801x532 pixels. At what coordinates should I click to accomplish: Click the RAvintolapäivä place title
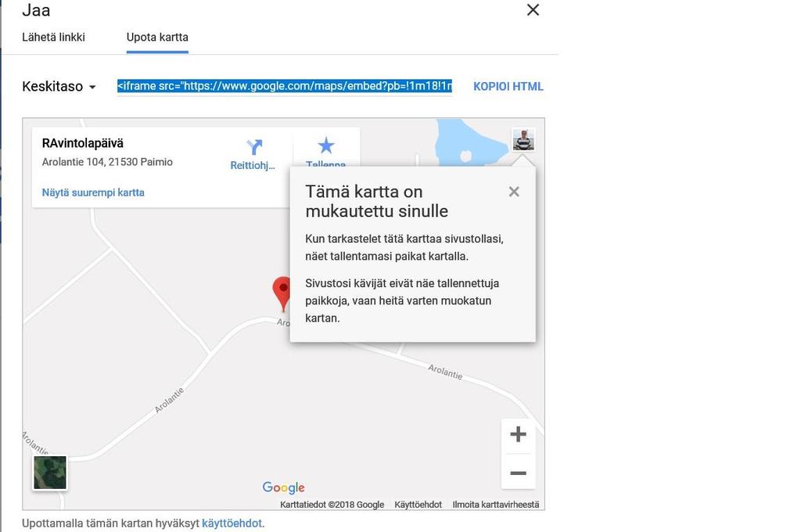[83, 143]
